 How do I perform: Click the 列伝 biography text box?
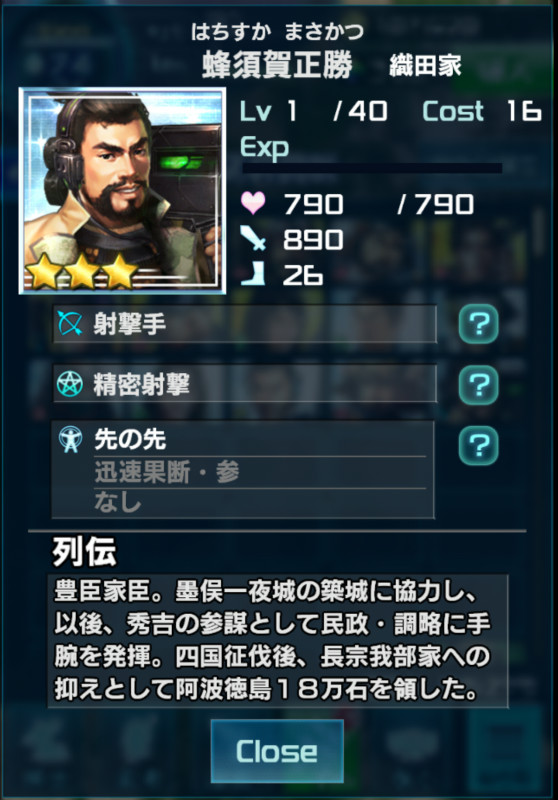point(278,641)
